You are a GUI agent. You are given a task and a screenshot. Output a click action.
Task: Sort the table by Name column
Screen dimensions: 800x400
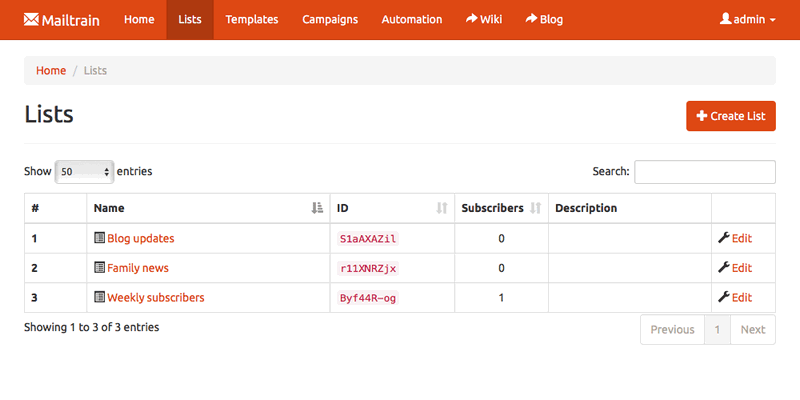[317, 208]
